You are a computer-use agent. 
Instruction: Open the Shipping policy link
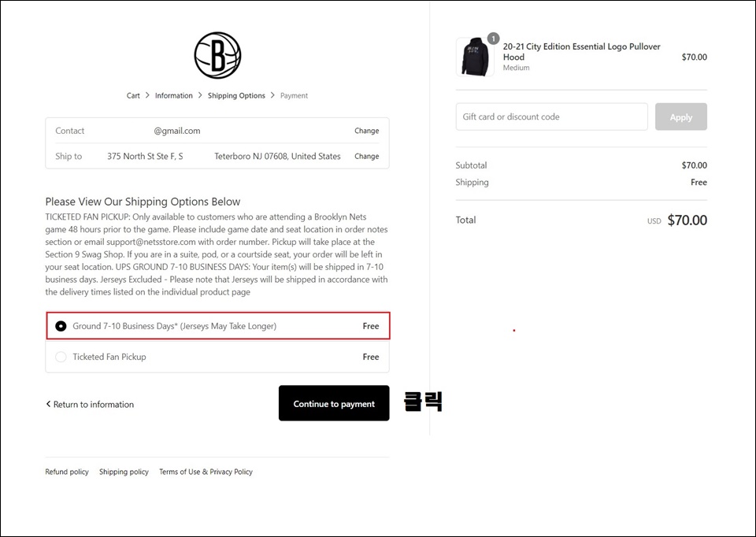(x=124, y=472)
